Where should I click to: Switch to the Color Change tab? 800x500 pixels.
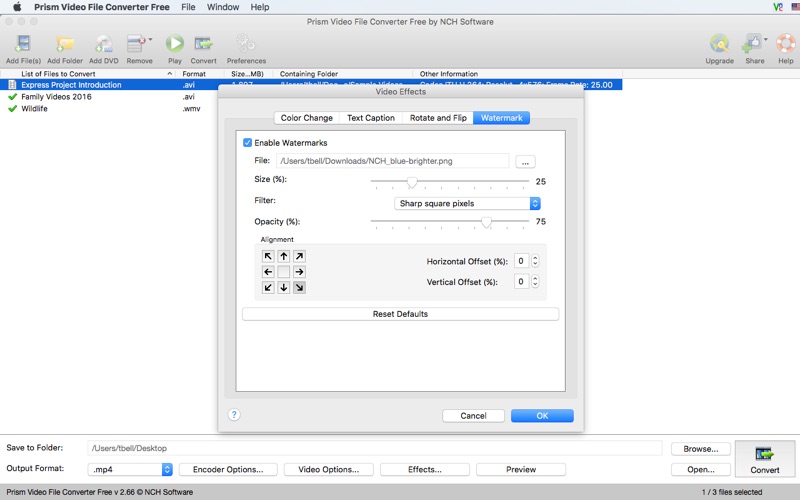coord(306,118)
